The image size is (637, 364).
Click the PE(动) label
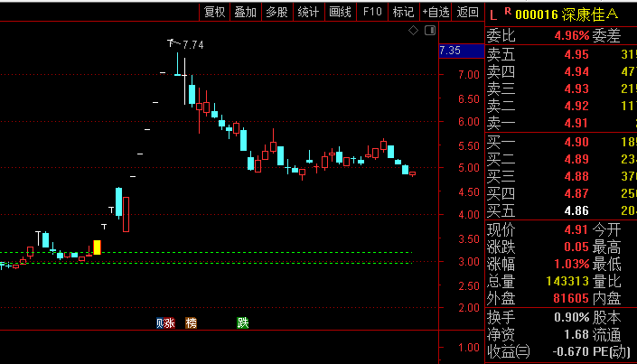pos(614,351)
